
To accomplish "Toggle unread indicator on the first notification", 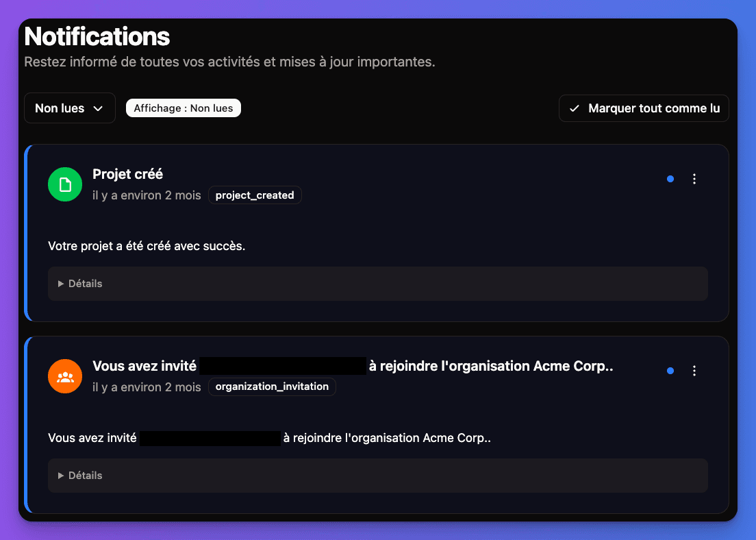I will click(x=670, y=179).
